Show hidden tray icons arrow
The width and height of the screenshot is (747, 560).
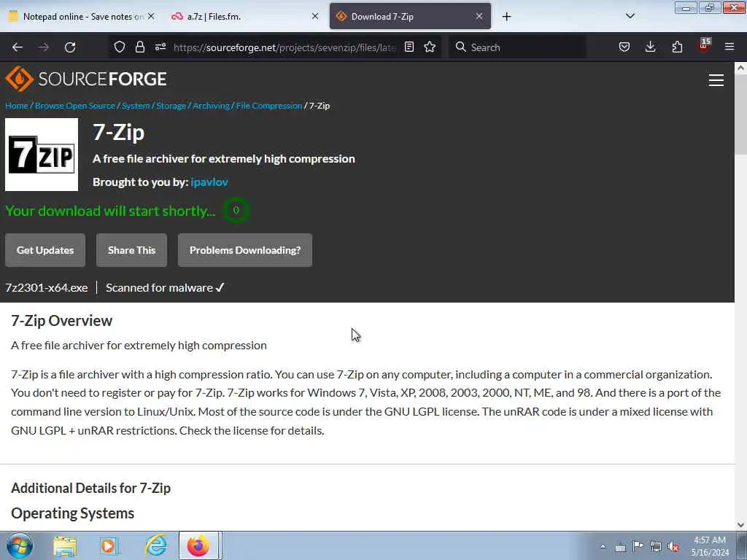click(x=603, y=547)
